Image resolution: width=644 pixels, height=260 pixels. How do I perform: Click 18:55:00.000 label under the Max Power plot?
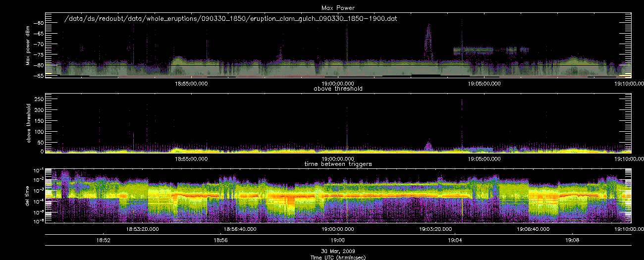click(192, 84)
